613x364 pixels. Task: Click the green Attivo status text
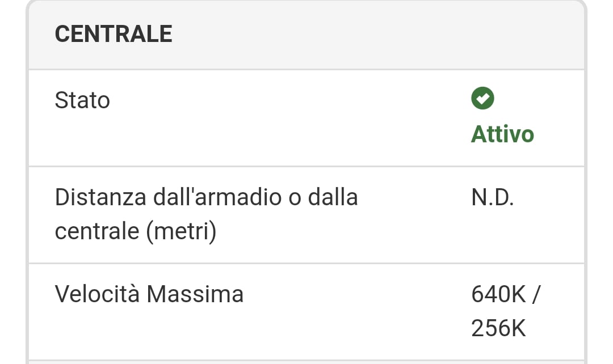[502, 134]
